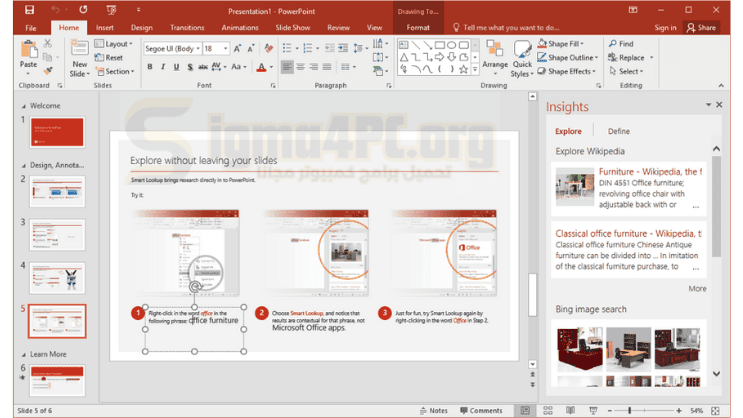
Task: Switch to the Define tab in Insights
Action: 619,131
